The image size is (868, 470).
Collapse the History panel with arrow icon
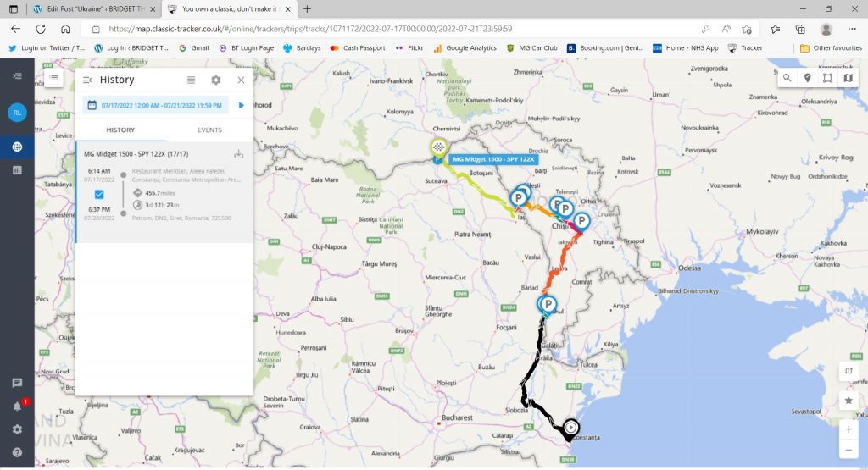click(87, 80)
